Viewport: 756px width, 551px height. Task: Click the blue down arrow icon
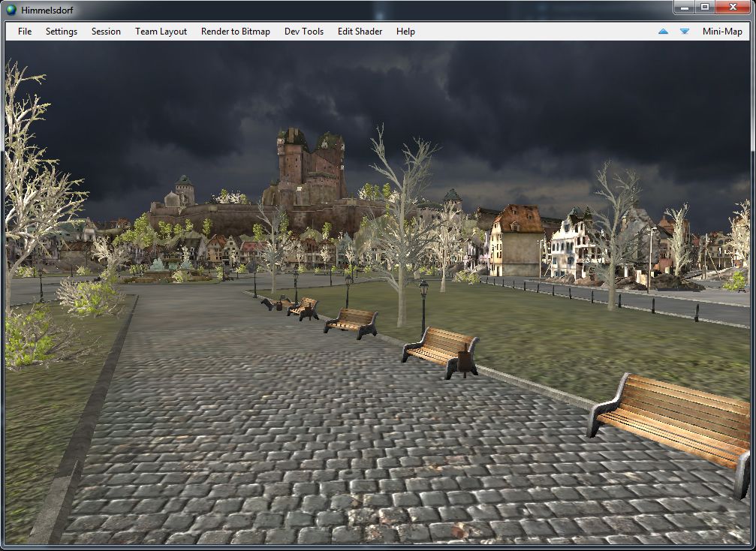coord(685,32)
